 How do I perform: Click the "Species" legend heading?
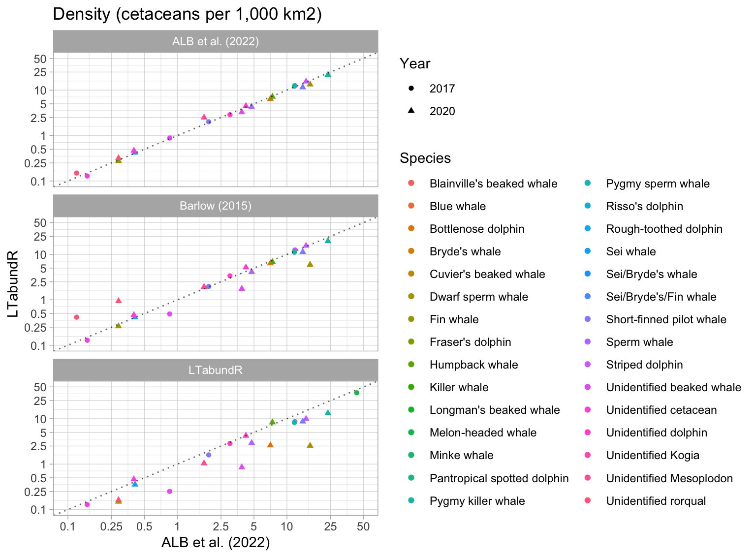click(x=425, y=158)
